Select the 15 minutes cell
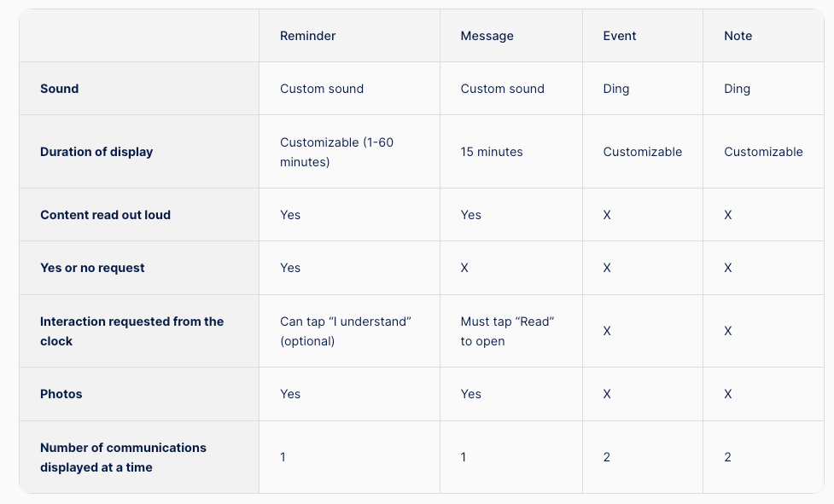Image resolution: width=834 pixels, height=504 pixels. pyautogui.click(x=492, y=152)
